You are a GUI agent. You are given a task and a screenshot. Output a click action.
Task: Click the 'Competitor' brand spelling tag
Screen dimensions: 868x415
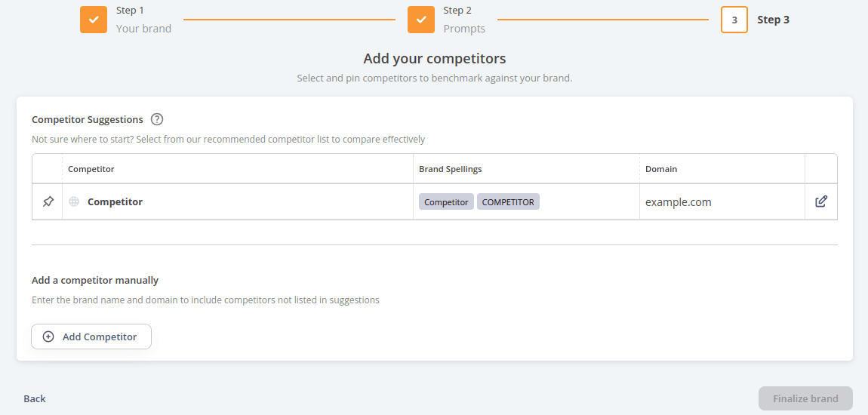point(446,202)
